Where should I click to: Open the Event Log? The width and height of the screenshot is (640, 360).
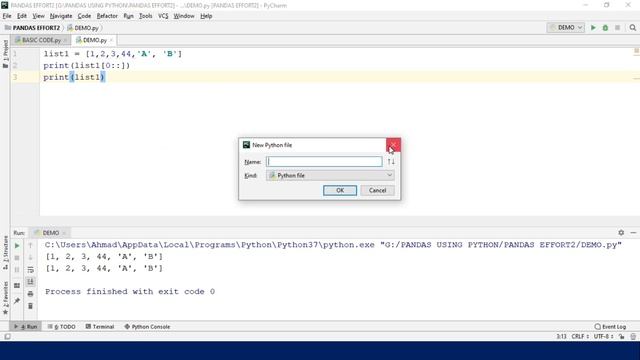[x=610, y=327]
